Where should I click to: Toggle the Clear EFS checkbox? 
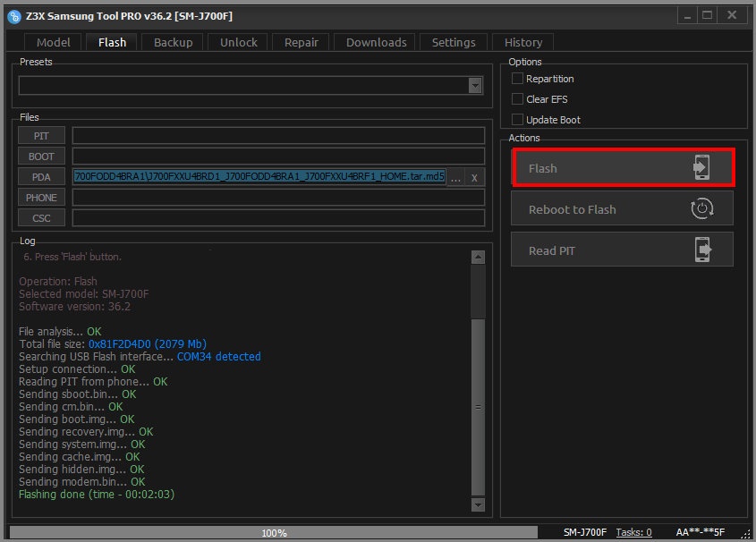coord(517,99)
